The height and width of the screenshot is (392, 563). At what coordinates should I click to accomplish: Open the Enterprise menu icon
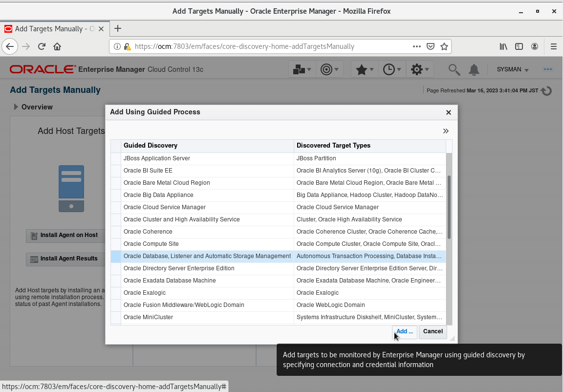click(x=302, y=69)
